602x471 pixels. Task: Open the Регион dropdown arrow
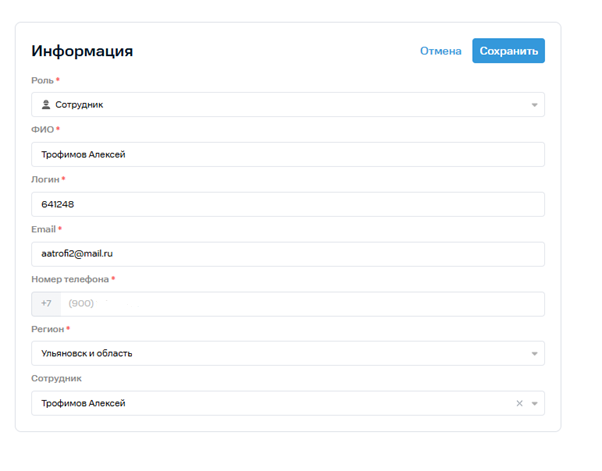point(534,354)
